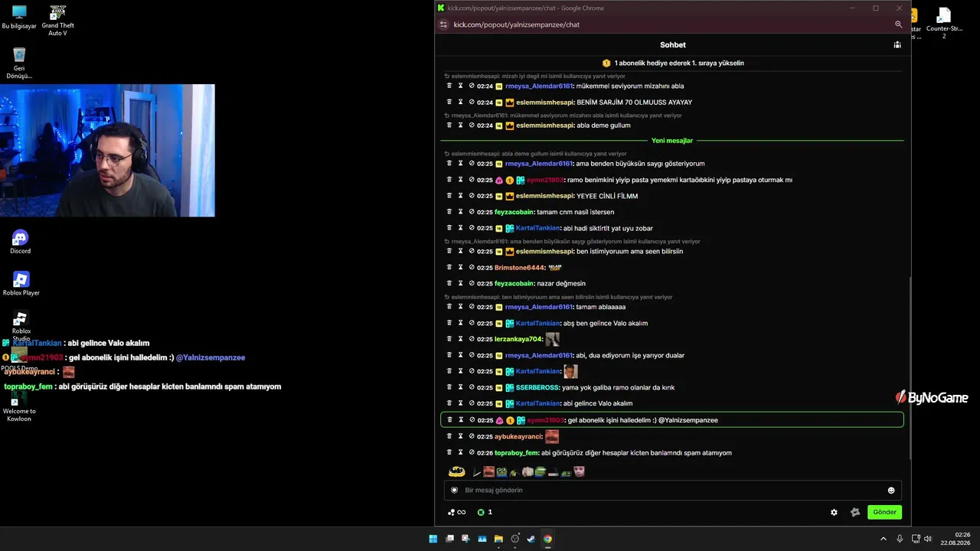Open chat settings gear icon

[834, 513]
